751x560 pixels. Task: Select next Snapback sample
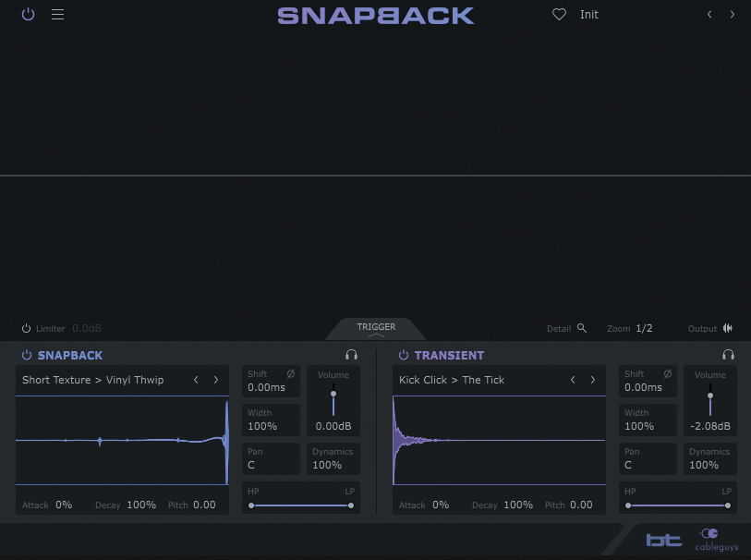click(x=216, y=380)
